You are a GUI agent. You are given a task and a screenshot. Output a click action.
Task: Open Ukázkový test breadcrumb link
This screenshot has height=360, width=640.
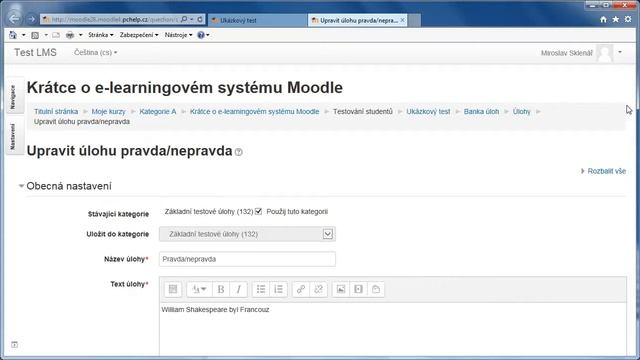pos(428,111)
